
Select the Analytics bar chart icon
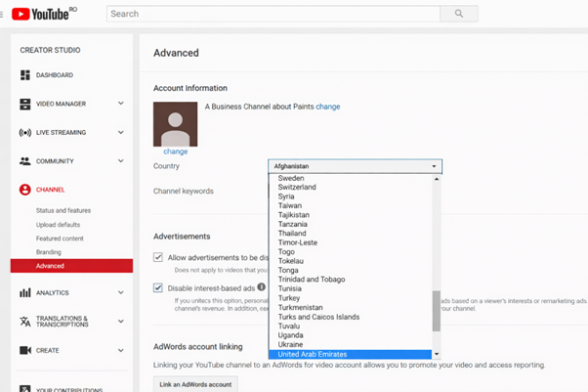click(25, 292)
